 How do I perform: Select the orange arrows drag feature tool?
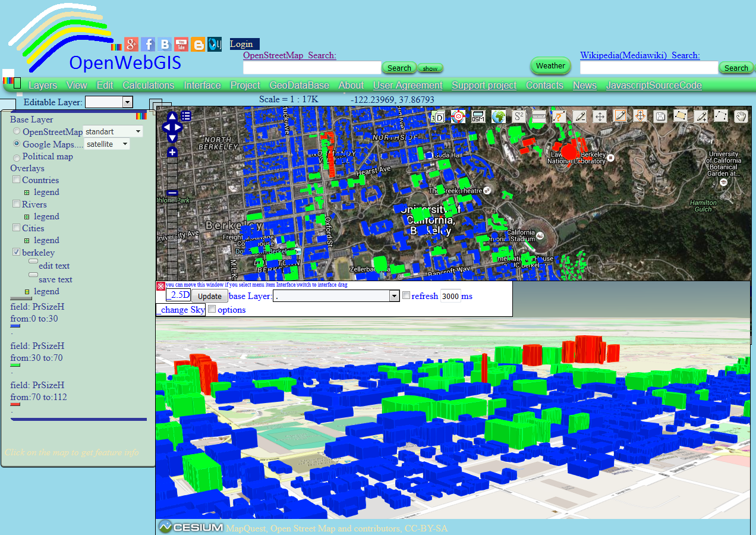pyautogui.click(x=640, y=117)
